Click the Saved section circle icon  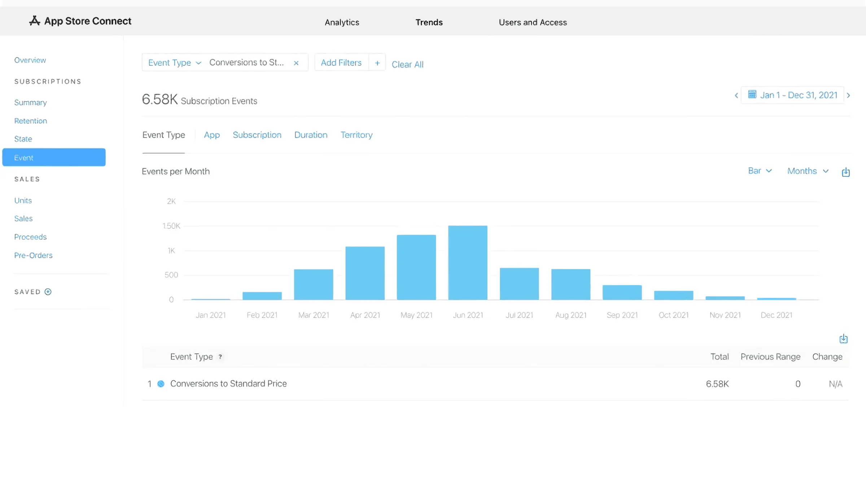(x=48, y=292)
